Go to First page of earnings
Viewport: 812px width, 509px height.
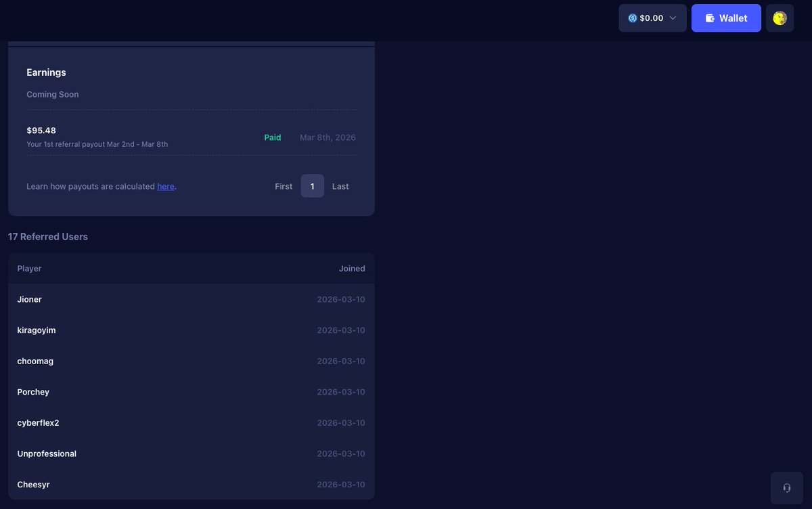click(x=284, y=186)
